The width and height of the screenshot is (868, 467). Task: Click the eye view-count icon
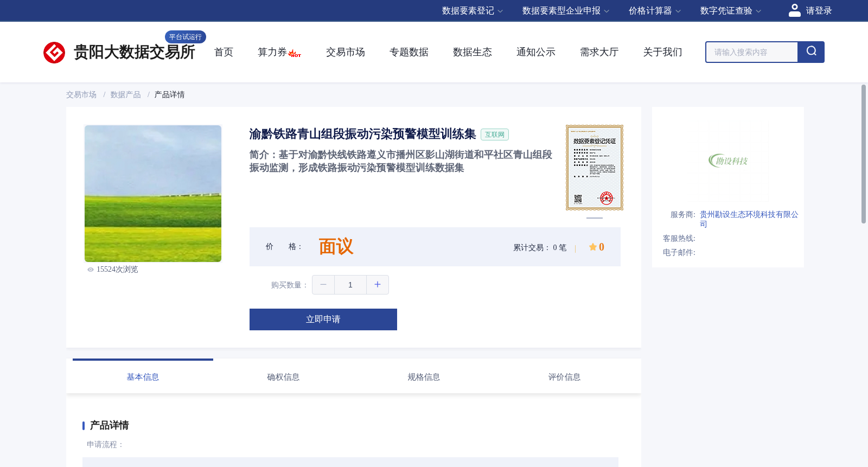tap(91, 270)
